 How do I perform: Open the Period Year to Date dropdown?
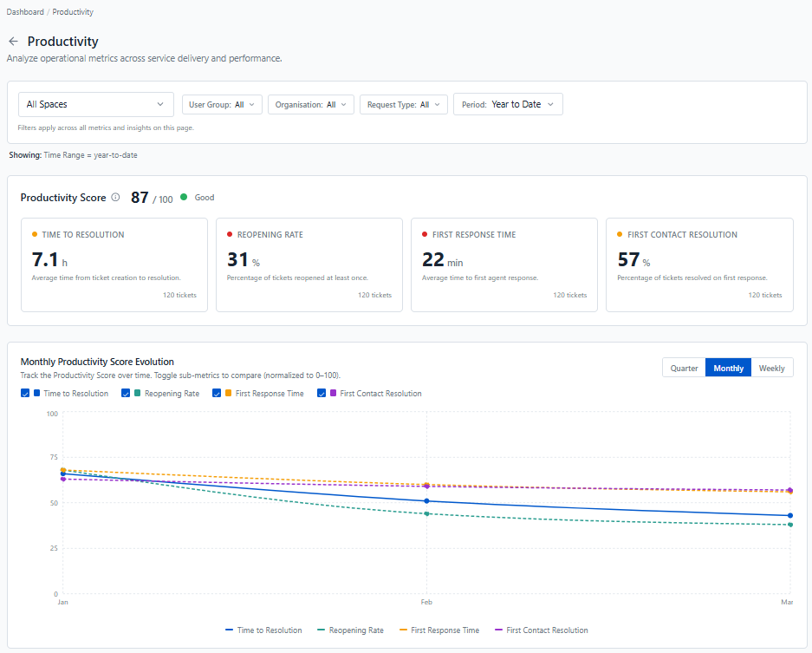508,104
